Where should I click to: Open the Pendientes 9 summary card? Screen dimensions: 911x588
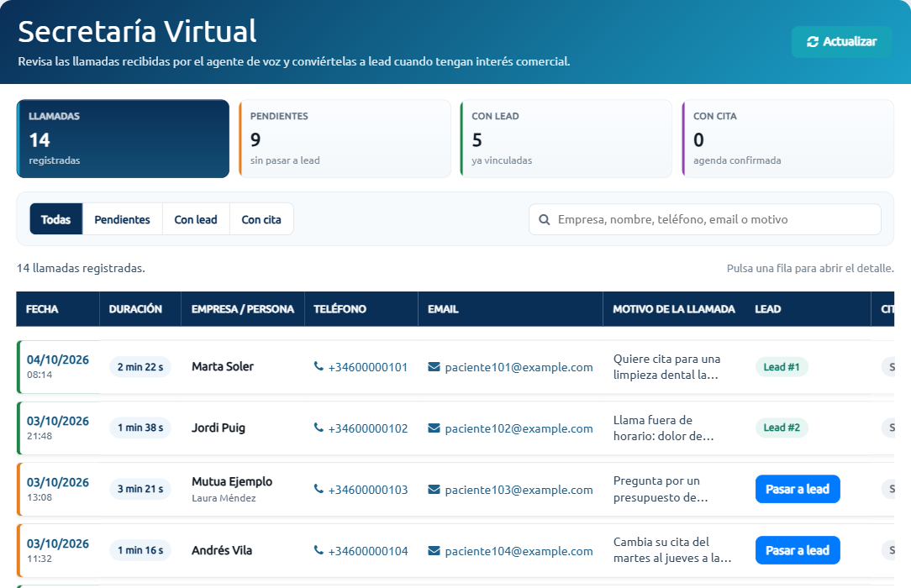pyautogui.click(x=345, y=139)
